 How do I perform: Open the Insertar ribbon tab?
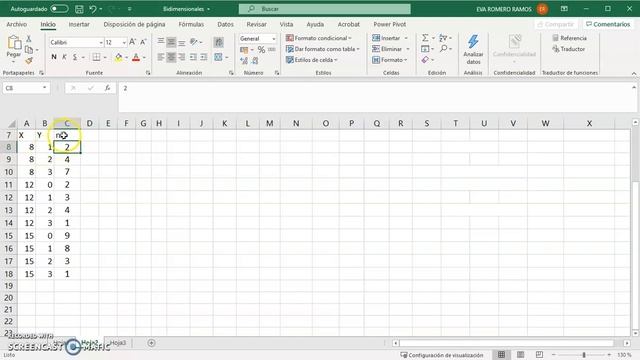pos(79,24)
